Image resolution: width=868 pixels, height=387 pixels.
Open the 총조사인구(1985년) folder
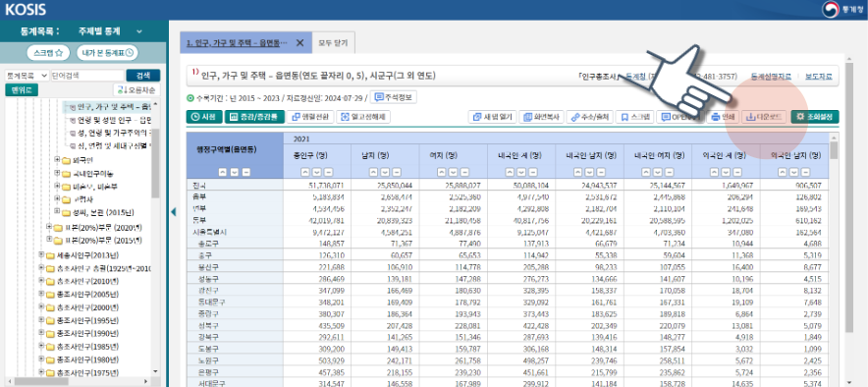(83, 347)
